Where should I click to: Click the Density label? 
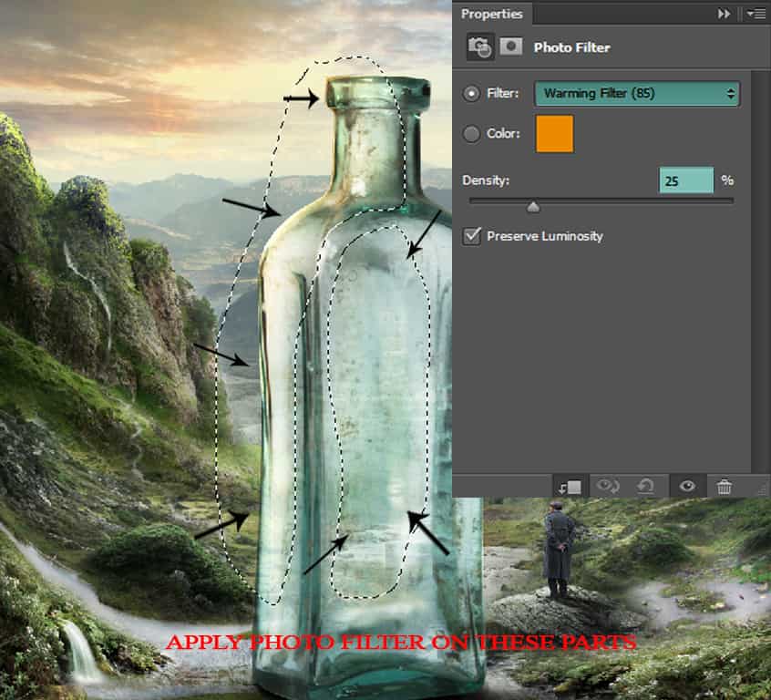pyautogui.click(x=486, y=180)
